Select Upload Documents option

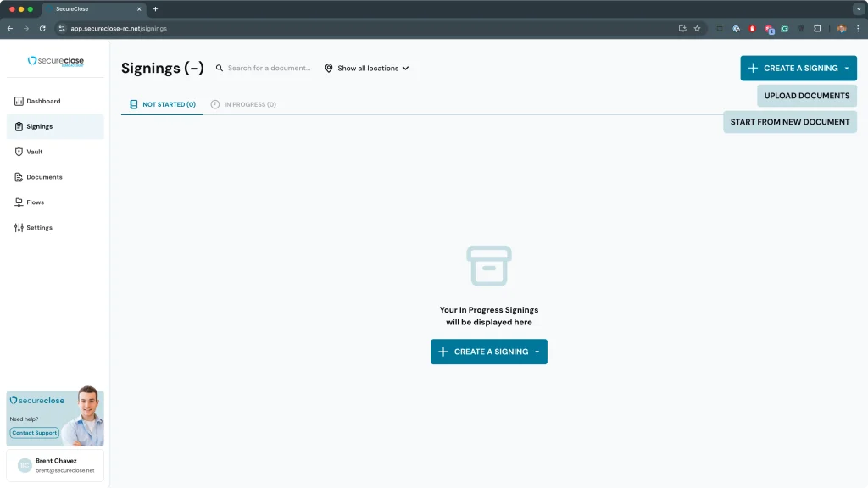pos(806,96)
